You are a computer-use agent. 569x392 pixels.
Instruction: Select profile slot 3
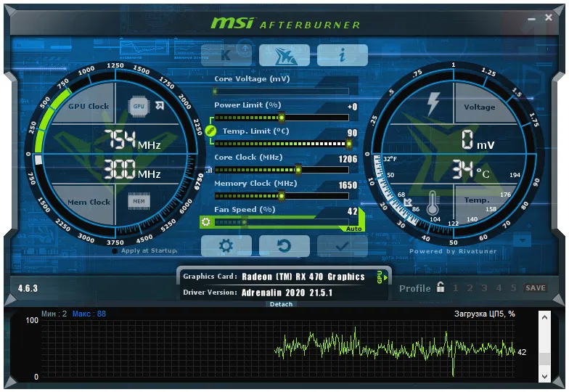[484, 288]
